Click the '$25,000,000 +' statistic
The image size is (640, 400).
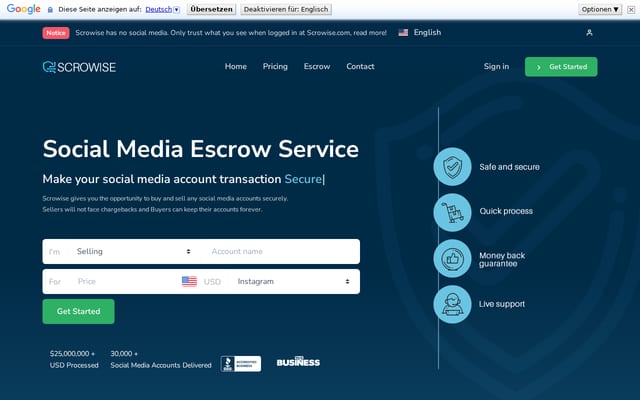point(72,353)
